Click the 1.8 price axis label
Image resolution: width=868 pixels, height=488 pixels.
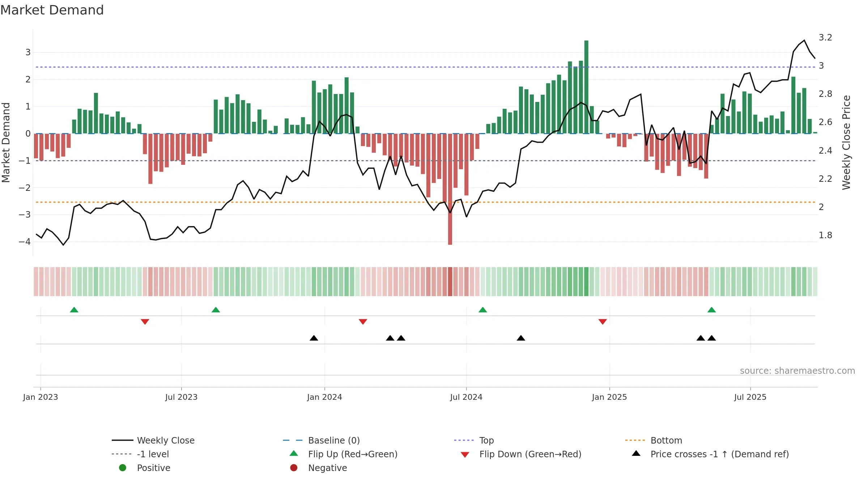pyautogui.click(x=825, y=235)
